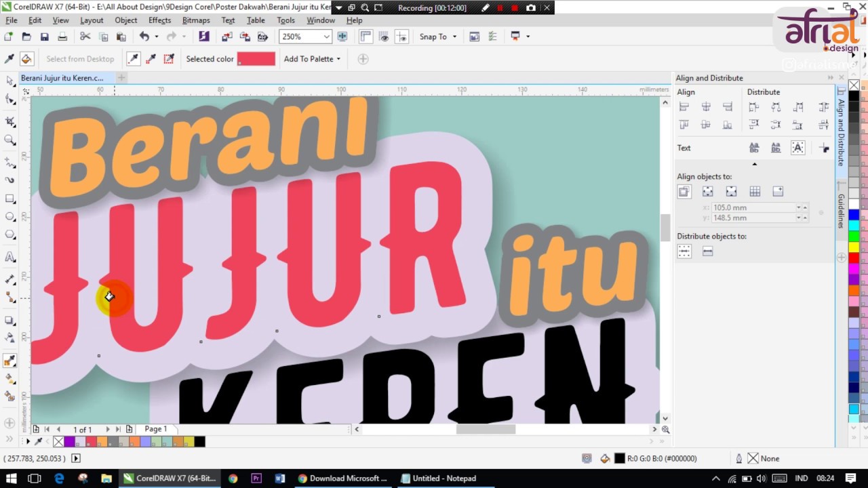The height and width of the screenshot is (488, 868).
Task: Collapse the Align docker section arrow
Action: (754, 164)
